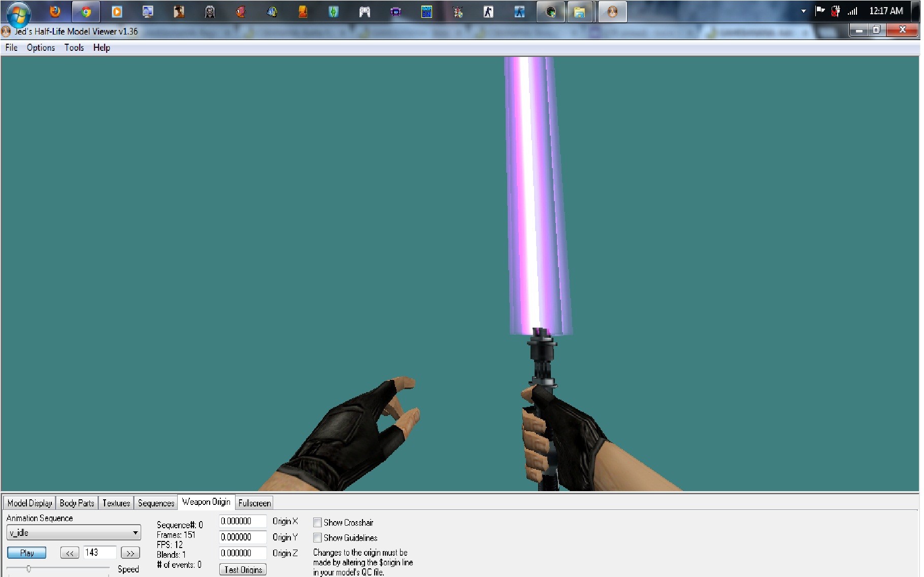
Task: Switch to the Textures tab
Action: [x=116, y=503]
